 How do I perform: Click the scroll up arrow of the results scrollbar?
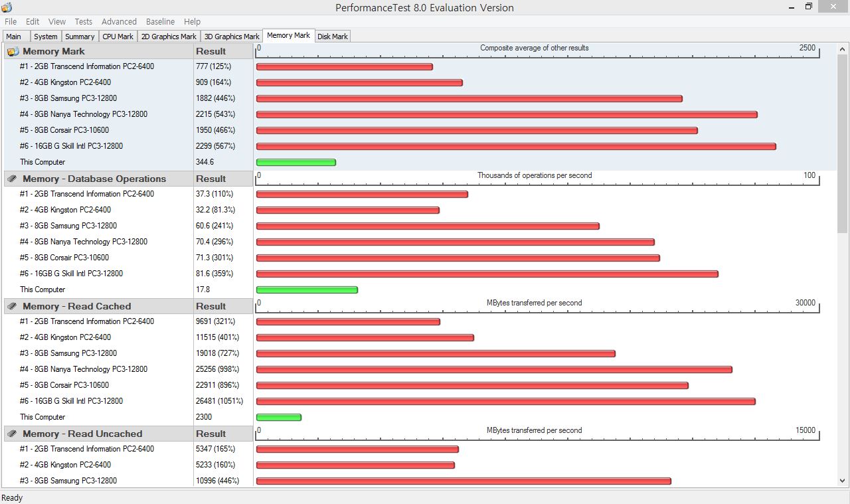[843, 49]
